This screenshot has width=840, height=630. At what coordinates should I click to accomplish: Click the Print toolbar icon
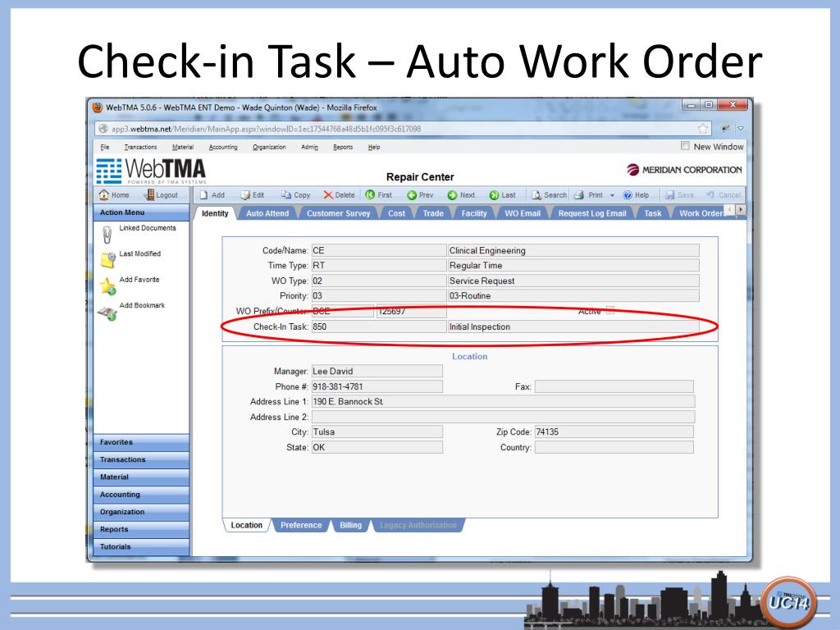tap(579, 195)
